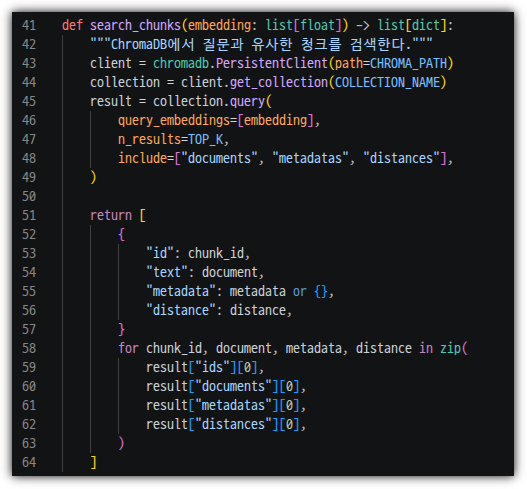The width and height of the screenshot is (527, 489).
Task: Click CHROMA_PATH constant on line 43
Action: coord(408,64)
